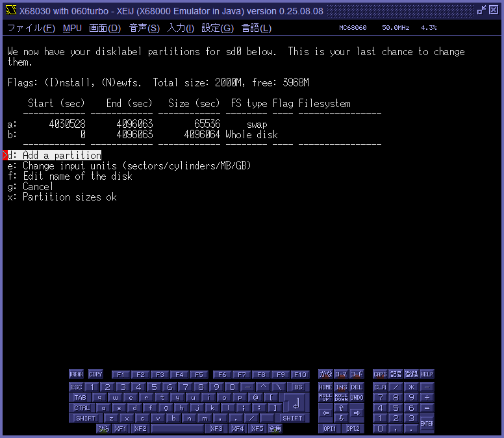The height and width of the screenshot is (438, 504).
Task: Click the space bar key
Action: [177, 428]
